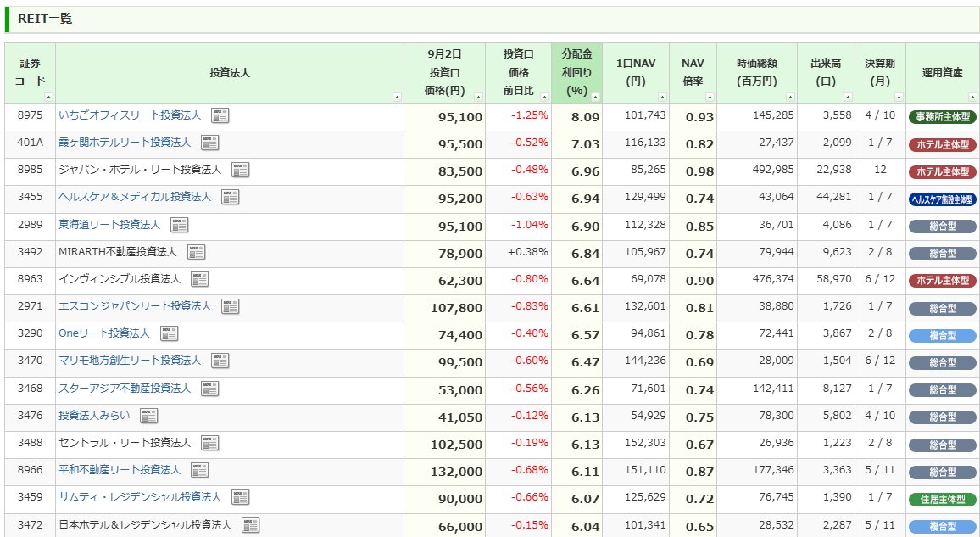Open いちごオフィスリート投資法人 link
This screenshot has width=980, height=537.
point(130,115)
